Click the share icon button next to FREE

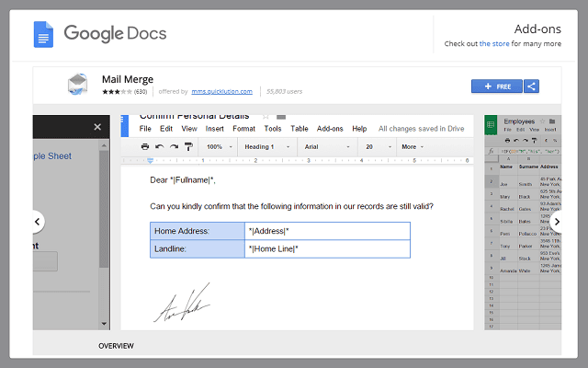531,86
